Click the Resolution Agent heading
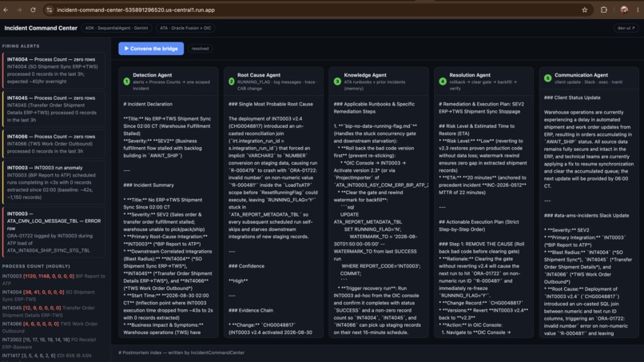The height and width of the screenshot is (362, 644). (x=470, y=75)
